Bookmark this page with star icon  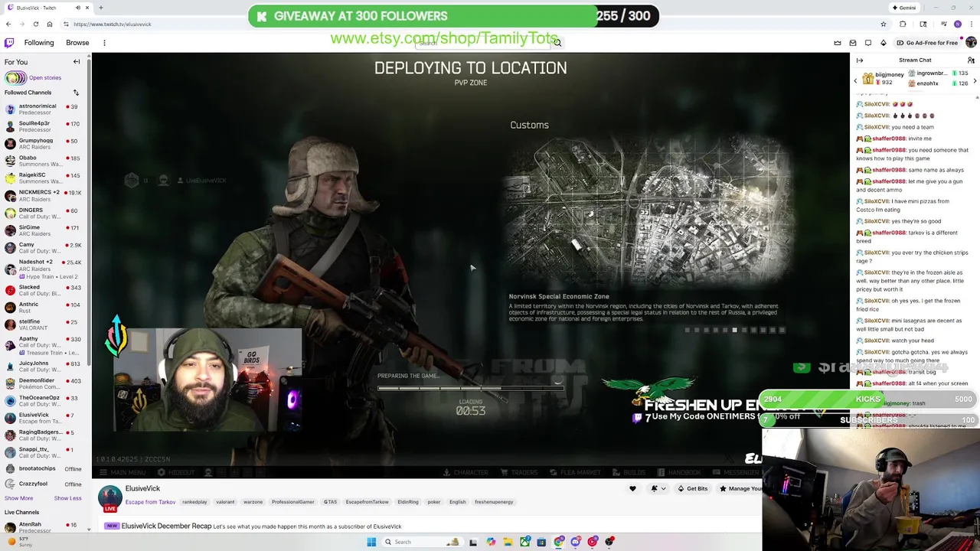884,24
